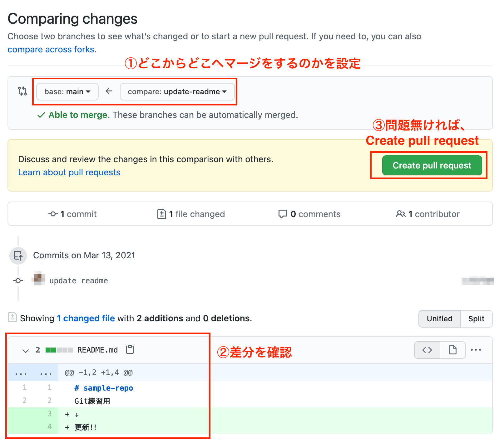Click the blurred commit hash at right
504x443 pixels.
[x=477, y=281]
